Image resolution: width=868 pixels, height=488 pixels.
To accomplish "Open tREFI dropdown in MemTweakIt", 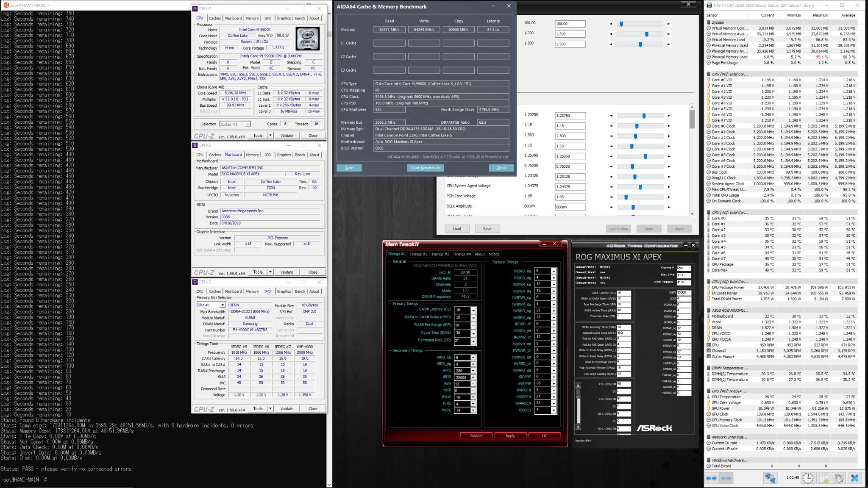I will tap(473, 377).
